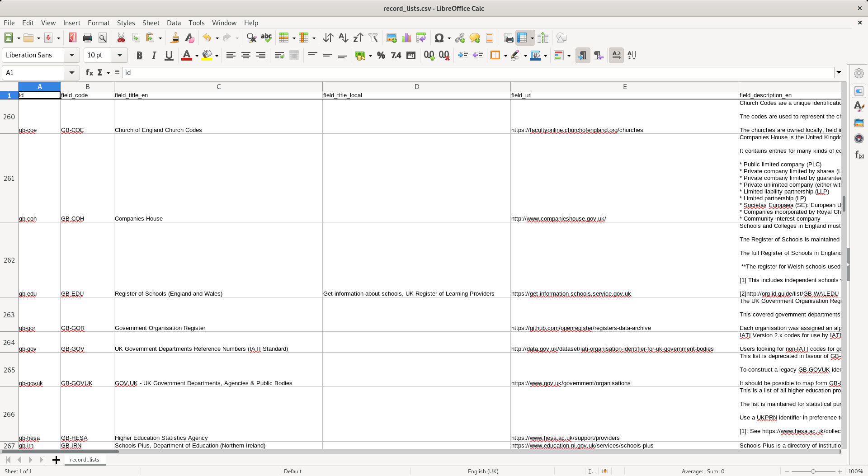Increase the cell indent
Viewport: 868px width, 476px height.
[463, 55]
